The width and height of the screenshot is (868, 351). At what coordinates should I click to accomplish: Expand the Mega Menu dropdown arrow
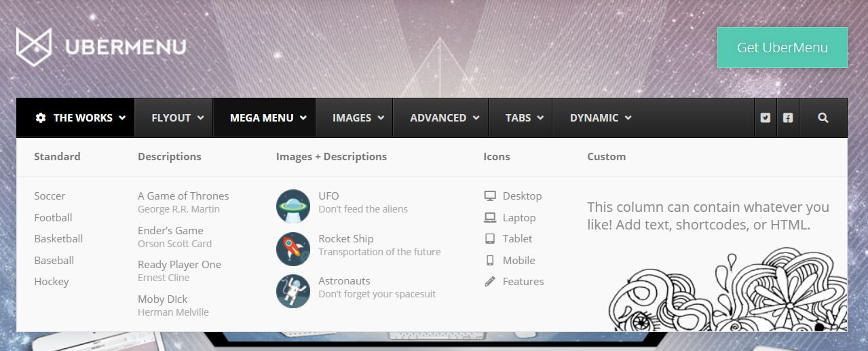[x=303, y=117]
